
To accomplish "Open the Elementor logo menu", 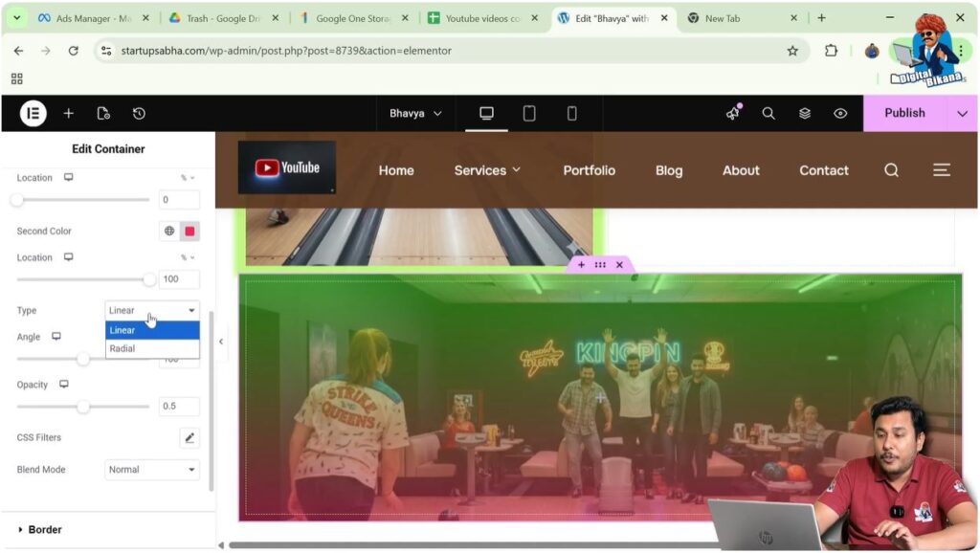I will [x=33, y=113].
